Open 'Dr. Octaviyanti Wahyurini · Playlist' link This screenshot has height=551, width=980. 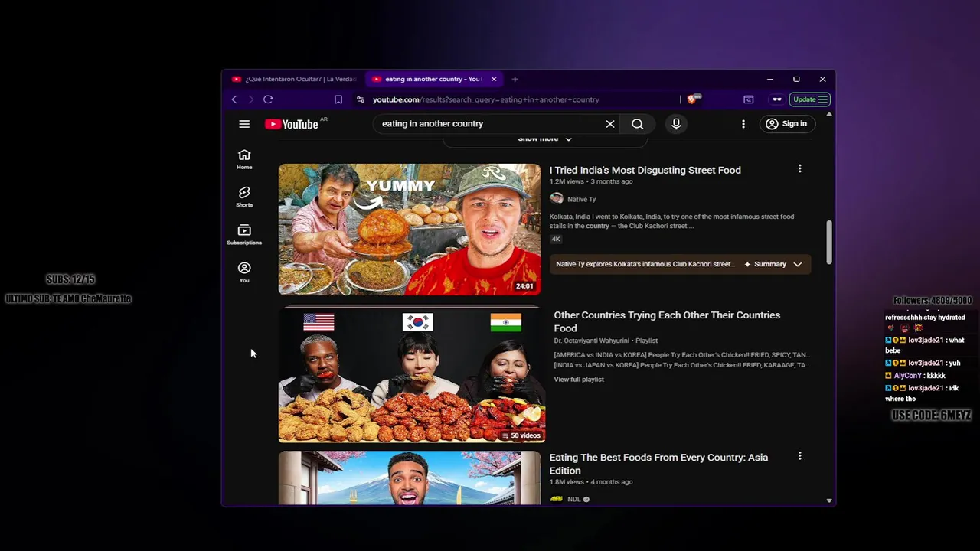(x=606, y=341)
